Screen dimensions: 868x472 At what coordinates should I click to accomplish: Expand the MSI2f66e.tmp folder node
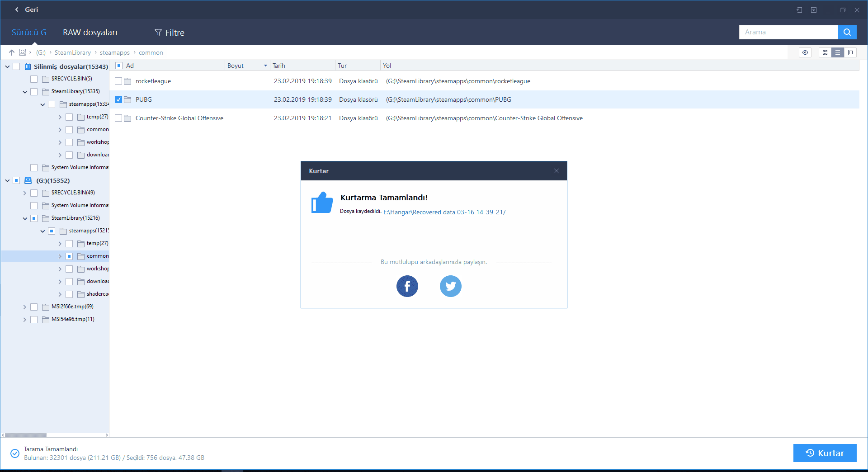25,307
